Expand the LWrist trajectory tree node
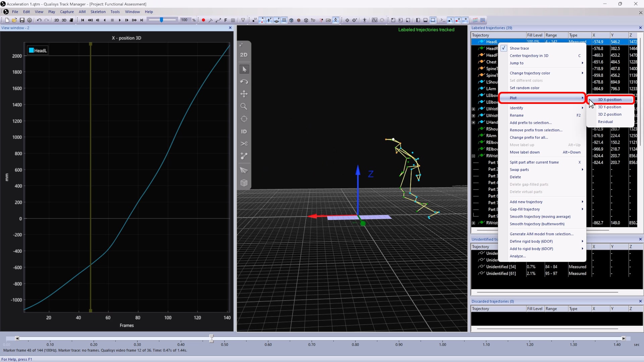 click(473, 109)
